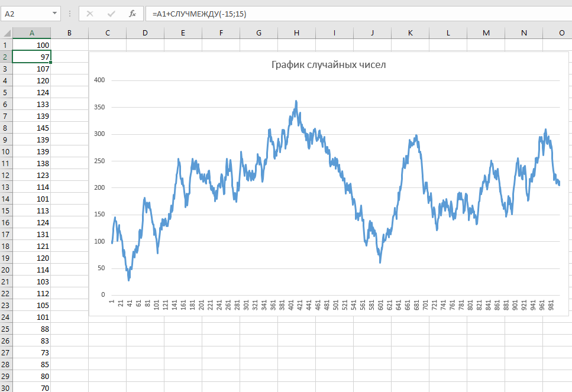This screenshot has height=392, width=572.
Task: Select column J header
Action: pyautogui.click(x=373, y=33)
